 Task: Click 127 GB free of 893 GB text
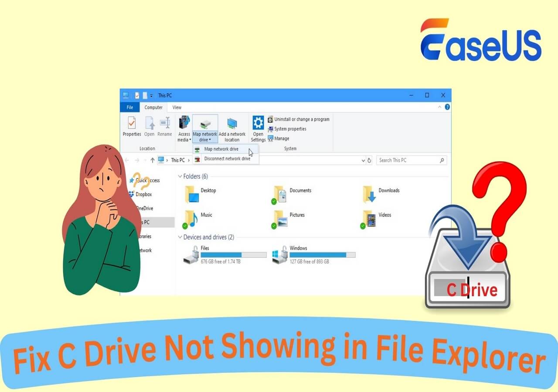tap(310, 262)
